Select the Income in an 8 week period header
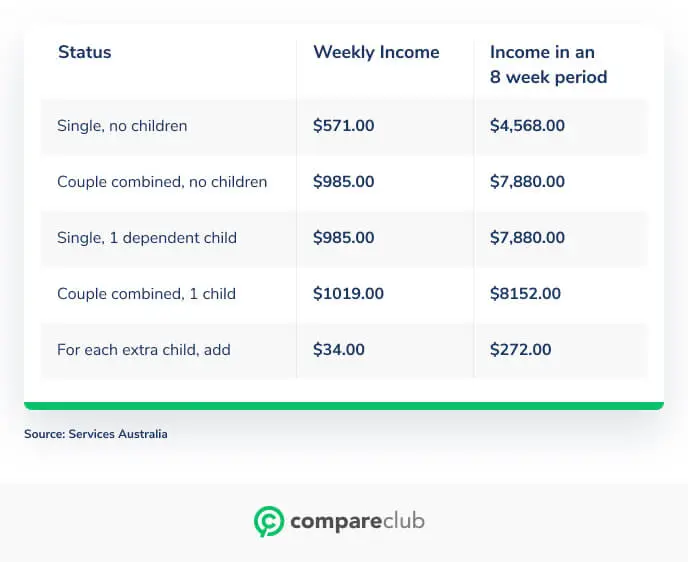 point(548,64)
